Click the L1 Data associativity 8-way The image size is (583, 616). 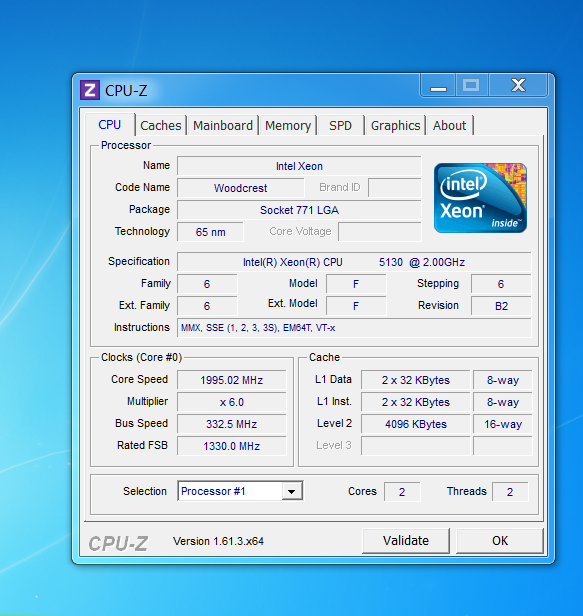pyautogui.click(x=503, y=380)
